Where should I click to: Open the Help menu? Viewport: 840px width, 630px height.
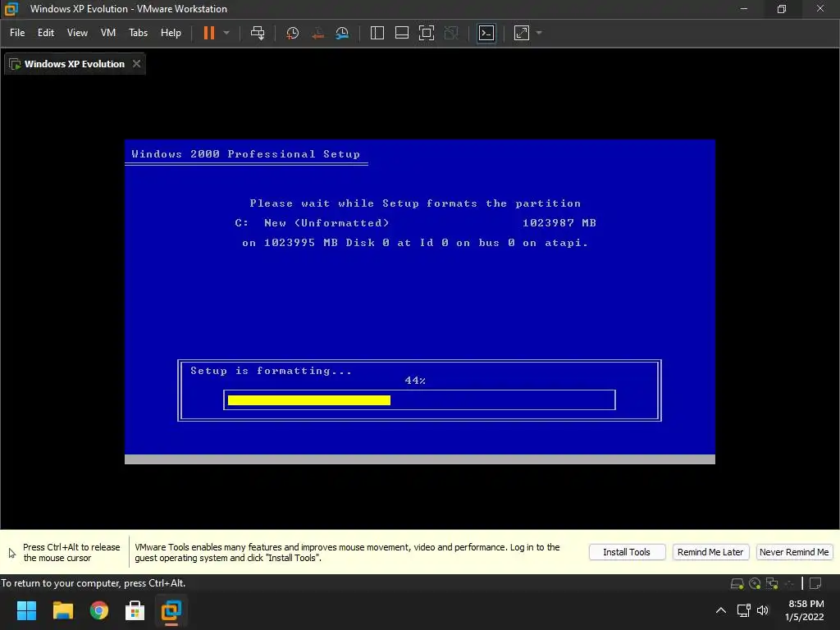click(x=171, y=33)
